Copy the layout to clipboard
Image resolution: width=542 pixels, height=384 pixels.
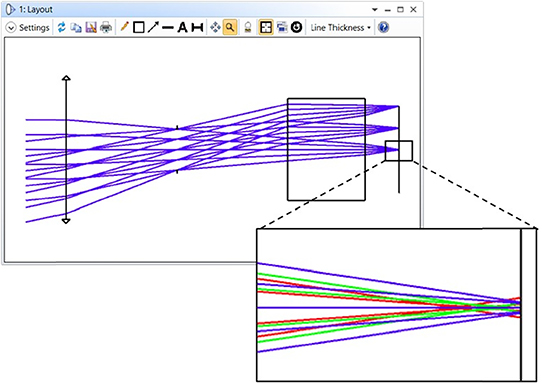point(76,27)
